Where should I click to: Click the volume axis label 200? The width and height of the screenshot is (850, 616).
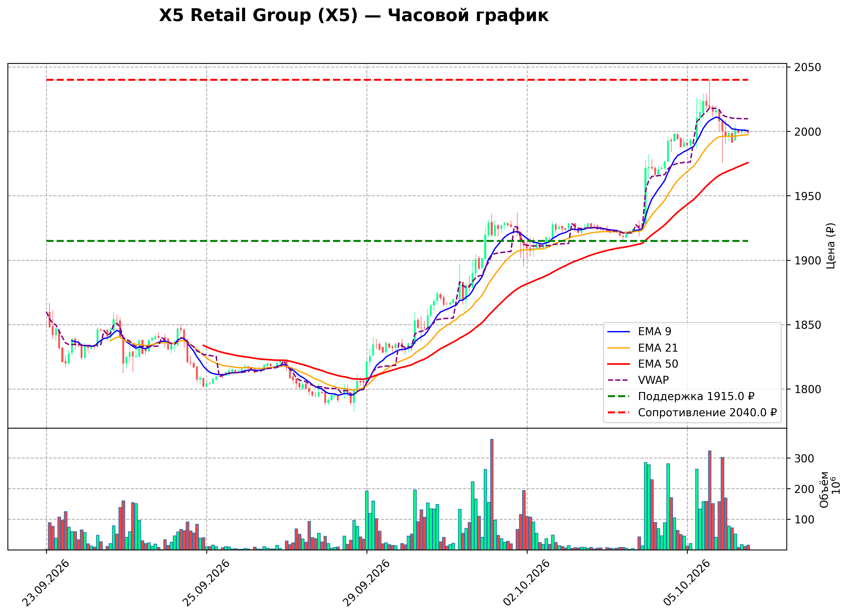pyautogui.click(x=805, y=489)
